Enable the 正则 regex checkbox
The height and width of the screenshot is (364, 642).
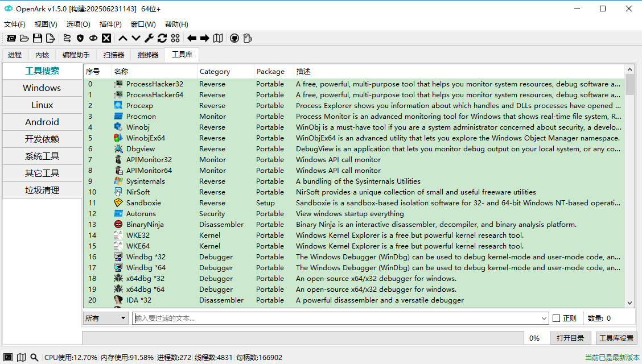pos(557,318)
